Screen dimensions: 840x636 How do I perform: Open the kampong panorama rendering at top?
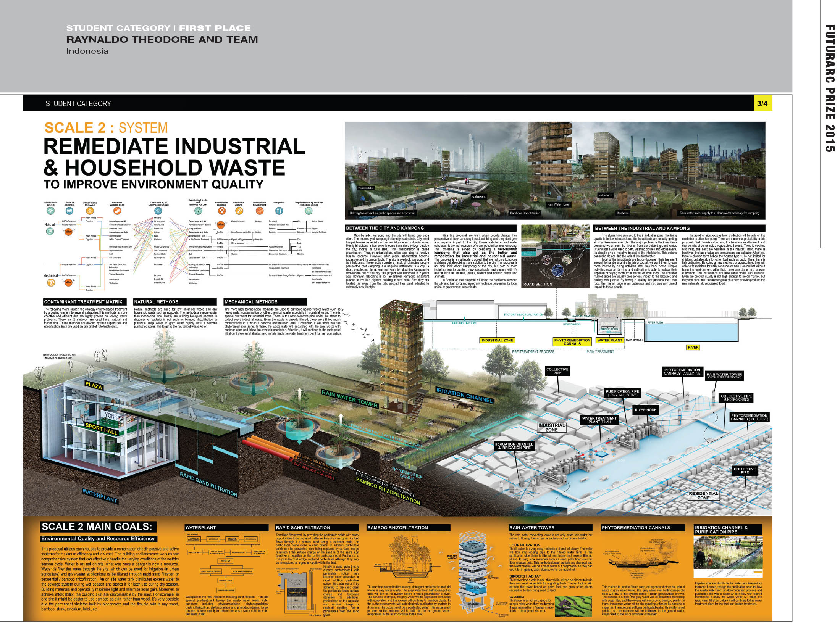pos(555,170)
